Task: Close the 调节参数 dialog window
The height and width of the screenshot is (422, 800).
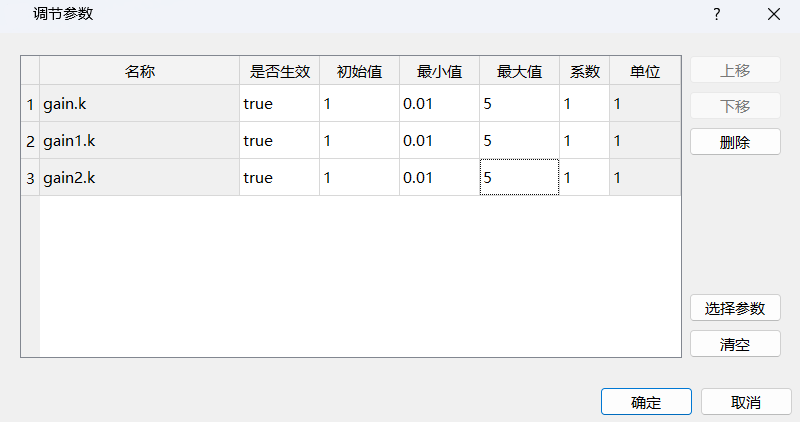Action: [x=773, y=14]
